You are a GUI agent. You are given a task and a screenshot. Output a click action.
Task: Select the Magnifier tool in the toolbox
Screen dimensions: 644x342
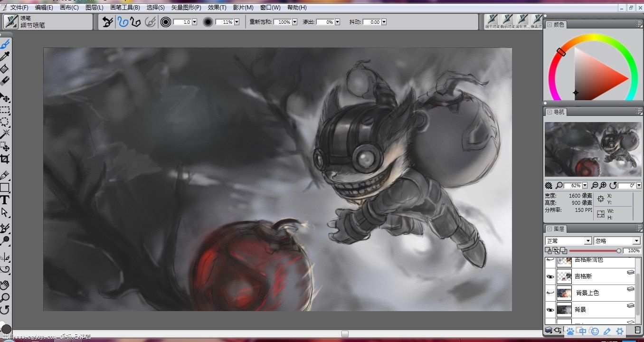[5, 297]
